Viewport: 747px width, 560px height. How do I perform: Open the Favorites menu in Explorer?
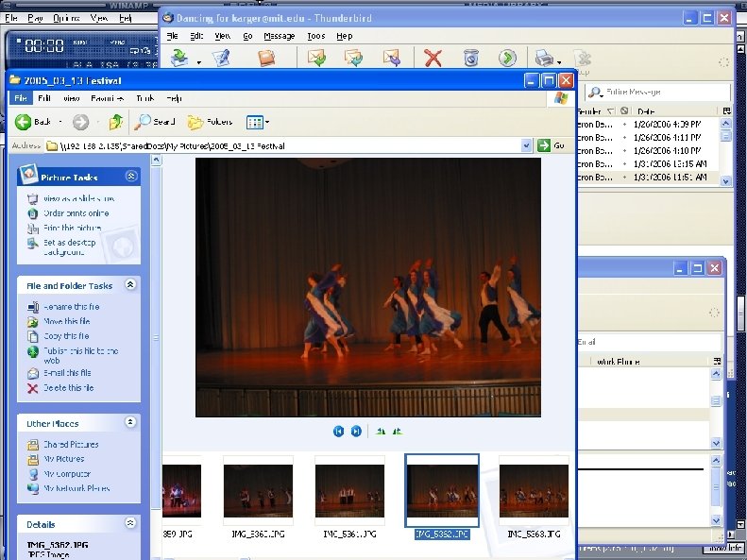[x=106, y=98]
